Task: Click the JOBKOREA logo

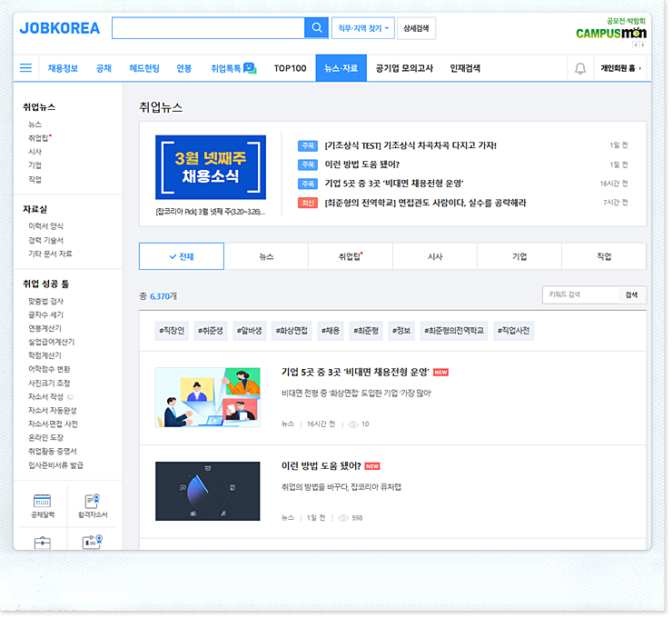Action: pyautogui.click(x=60, y=28)
